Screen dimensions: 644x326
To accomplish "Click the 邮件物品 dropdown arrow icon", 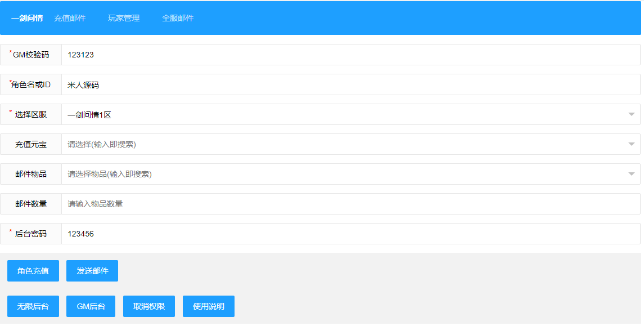I will coord(631,174).
